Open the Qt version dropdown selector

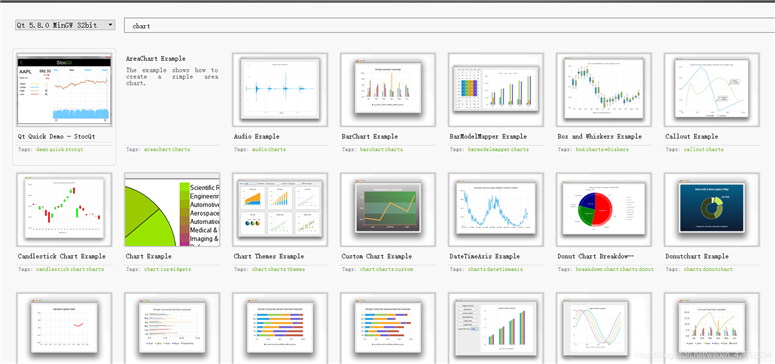click(x=65, y=25)
